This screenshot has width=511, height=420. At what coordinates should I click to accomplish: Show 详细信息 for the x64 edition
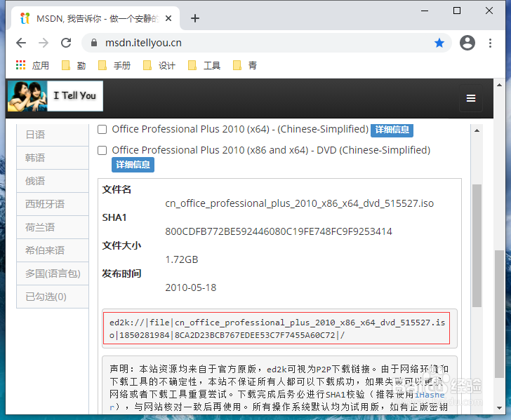[392, 130]
